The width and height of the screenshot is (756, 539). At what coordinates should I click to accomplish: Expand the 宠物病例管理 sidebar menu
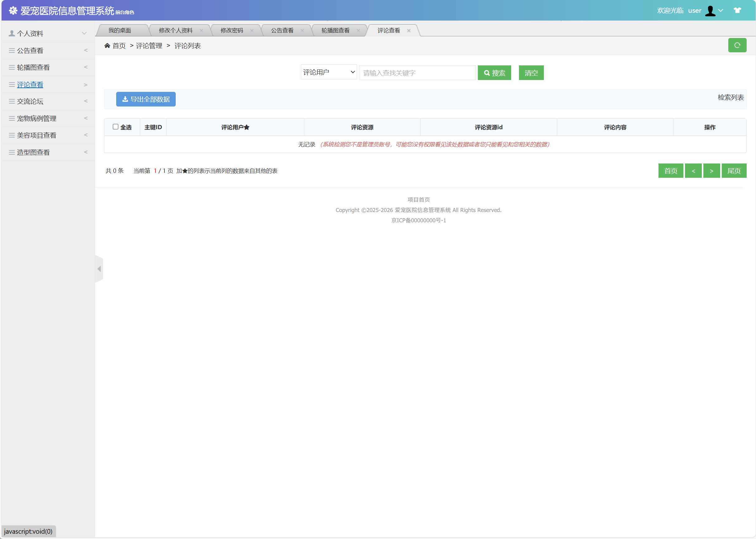point(48,119)
